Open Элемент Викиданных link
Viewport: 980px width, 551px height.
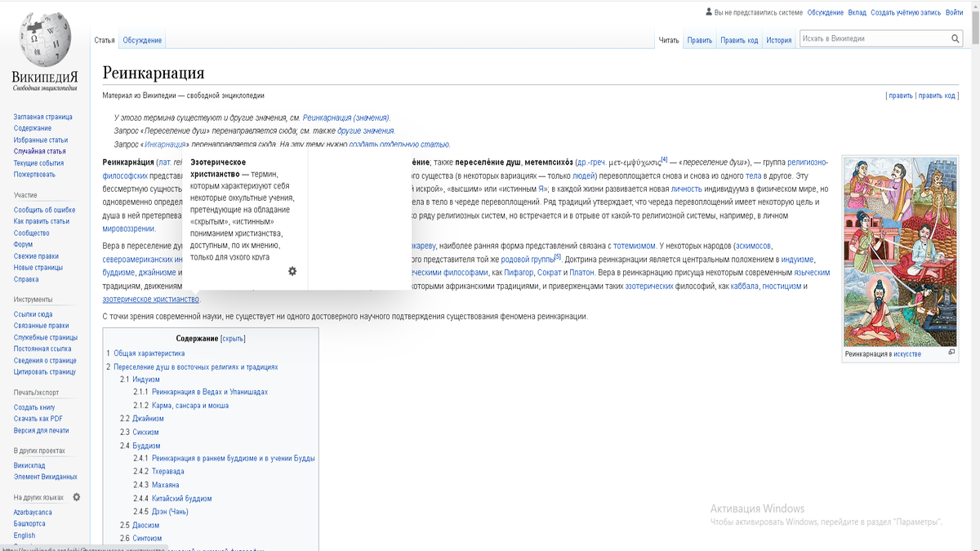pyautogui.click(x=45, y=477)
